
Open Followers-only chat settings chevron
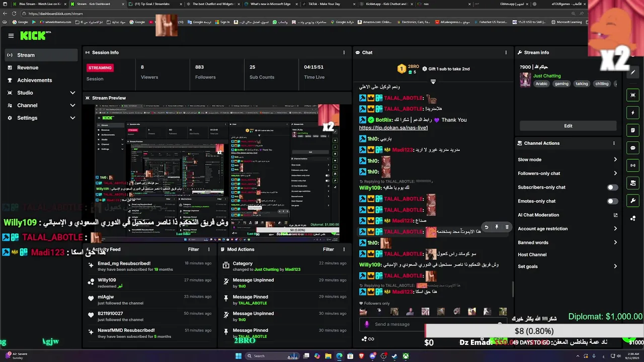(615, 173)
